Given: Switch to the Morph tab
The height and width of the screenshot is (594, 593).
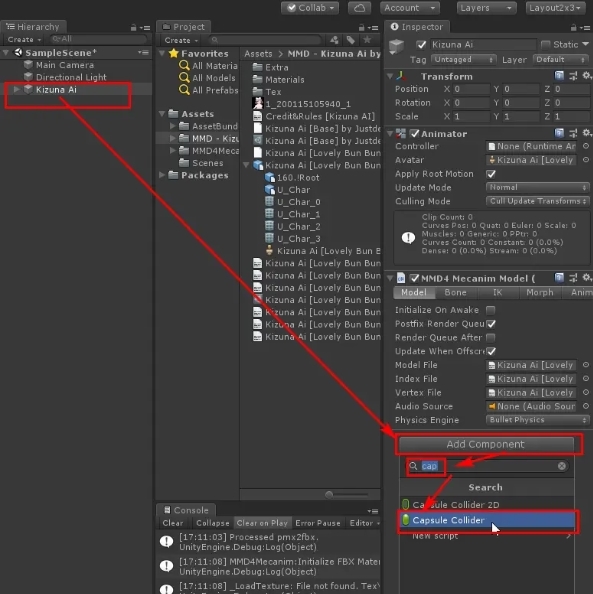Looking at the screenshot, I should pos(539,292).
